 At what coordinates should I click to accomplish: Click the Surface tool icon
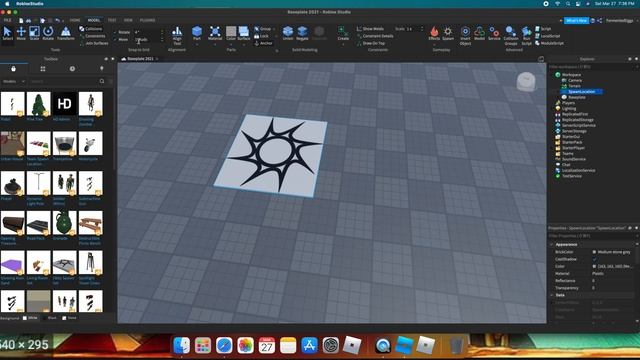point(244,32)
